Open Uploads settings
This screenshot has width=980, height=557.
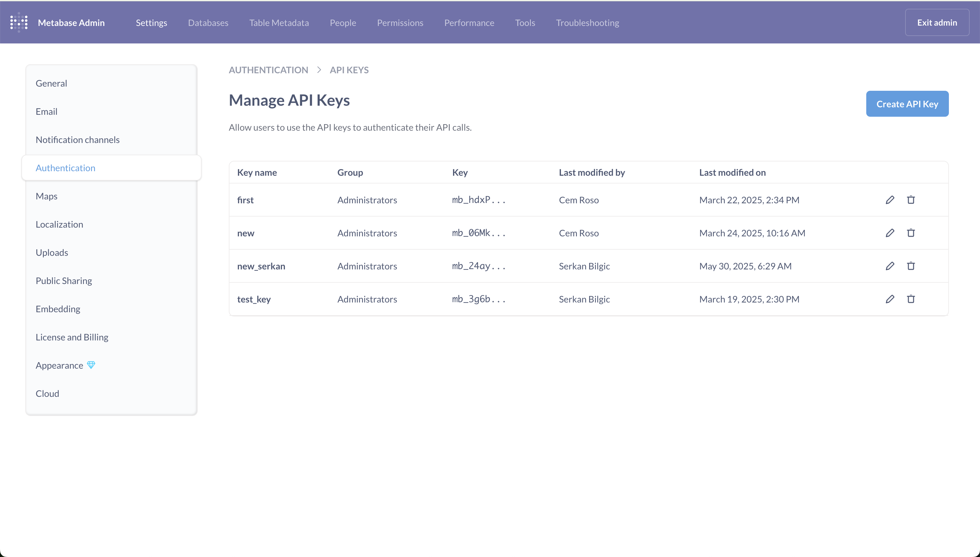111,253
